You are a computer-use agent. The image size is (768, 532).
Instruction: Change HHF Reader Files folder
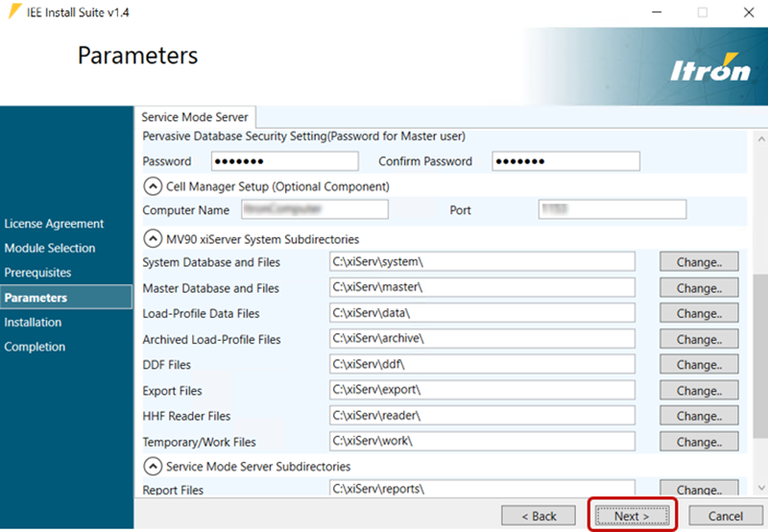699,416
